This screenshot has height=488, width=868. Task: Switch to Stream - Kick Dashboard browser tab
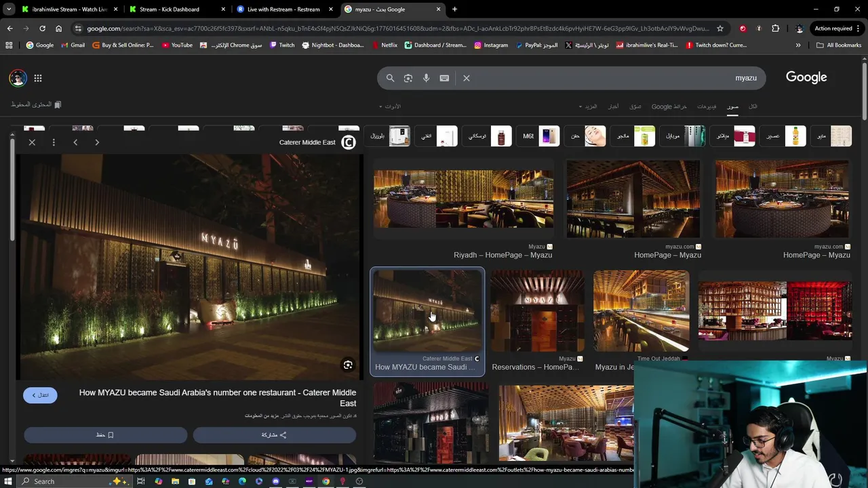coord(176,9)
